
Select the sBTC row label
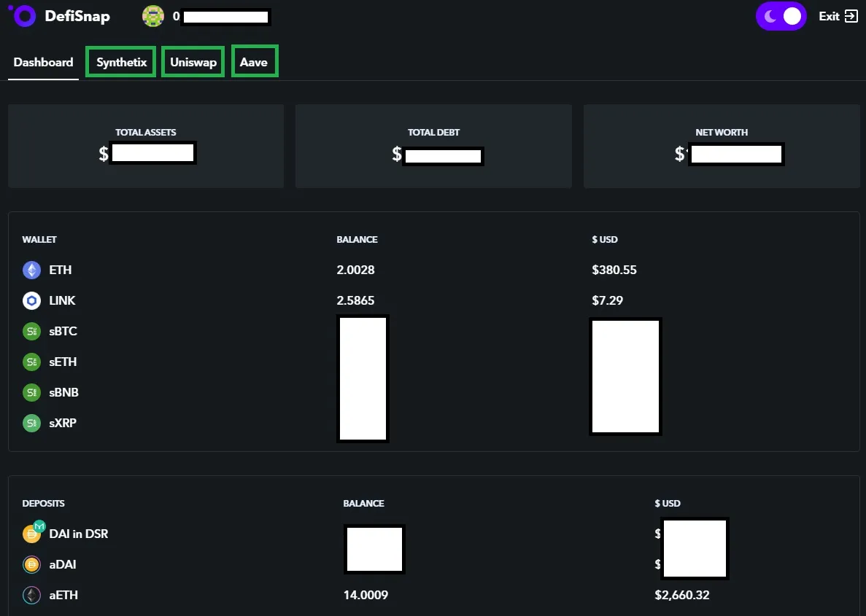point(63,331)
